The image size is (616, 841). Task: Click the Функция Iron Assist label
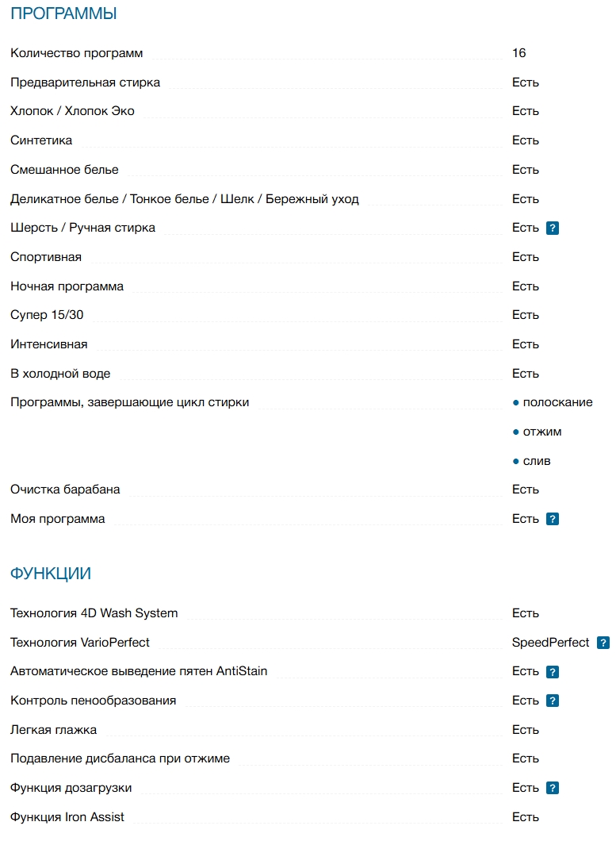click(x=67, y=817)
